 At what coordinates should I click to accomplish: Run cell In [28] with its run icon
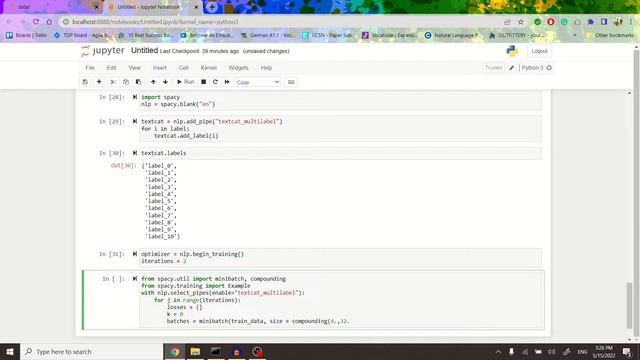(x=135, y=97)
